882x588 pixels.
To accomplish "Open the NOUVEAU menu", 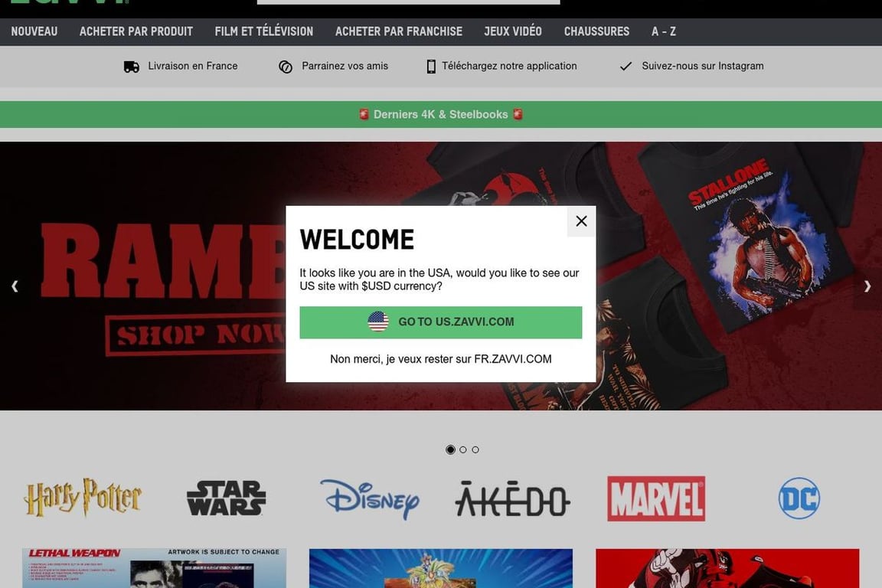I will 34,31.
